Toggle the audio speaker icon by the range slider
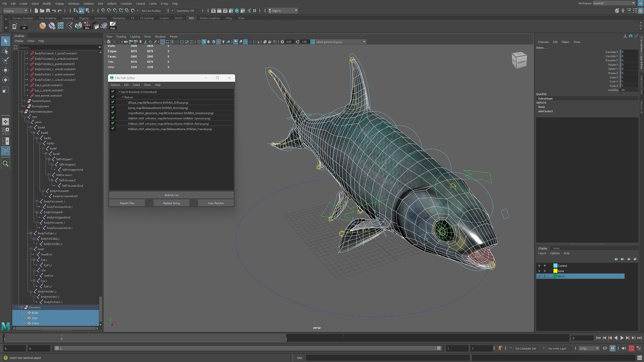The image size is (644, 362). tap(624, 348)
